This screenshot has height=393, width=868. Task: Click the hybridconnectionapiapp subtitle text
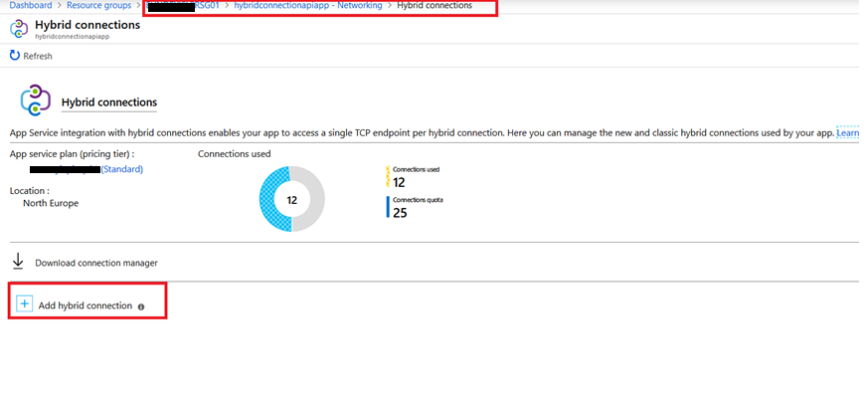click(72, 36)
